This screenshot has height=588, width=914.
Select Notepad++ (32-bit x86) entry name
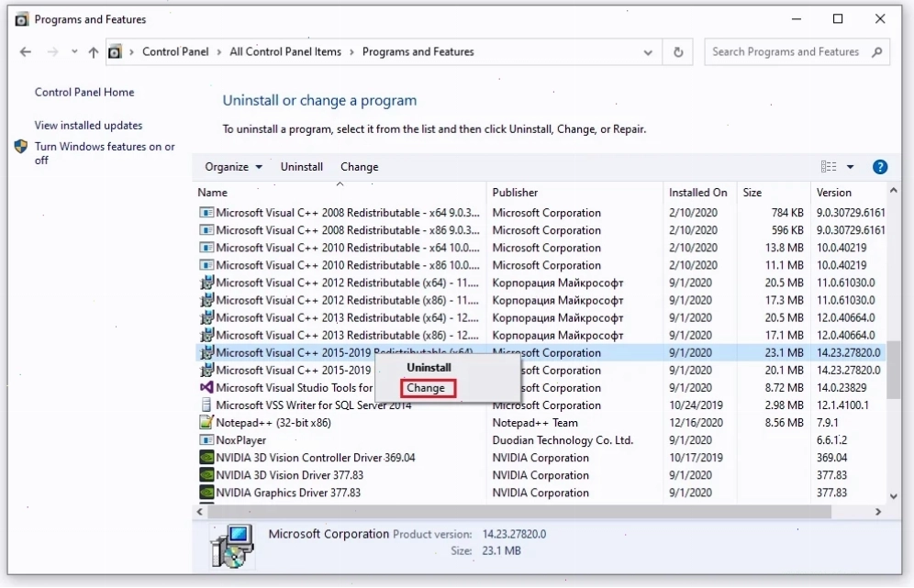click(x=273, y=423)
